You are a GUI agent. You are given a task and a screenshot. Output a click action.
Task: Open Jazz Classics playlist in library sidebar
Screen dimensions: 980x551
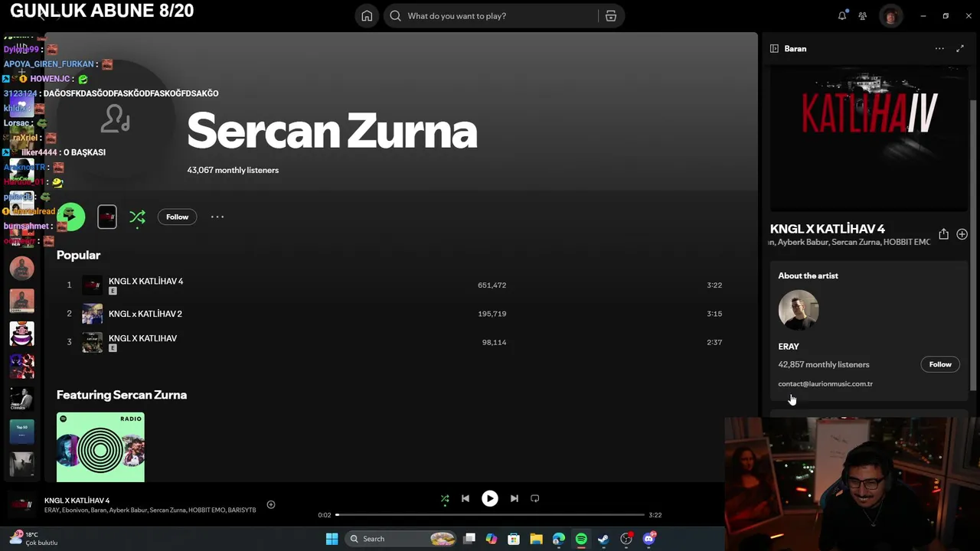[x=21, y=399]
